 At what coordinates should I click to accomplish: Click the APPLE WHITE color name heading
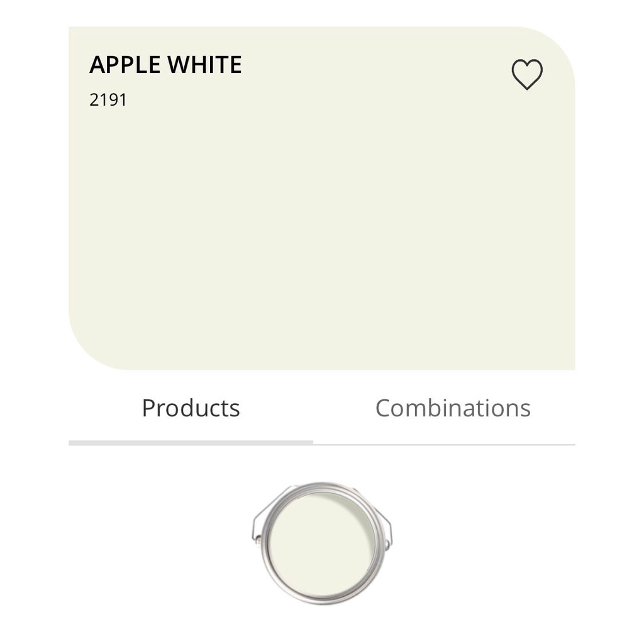[165, 65]
